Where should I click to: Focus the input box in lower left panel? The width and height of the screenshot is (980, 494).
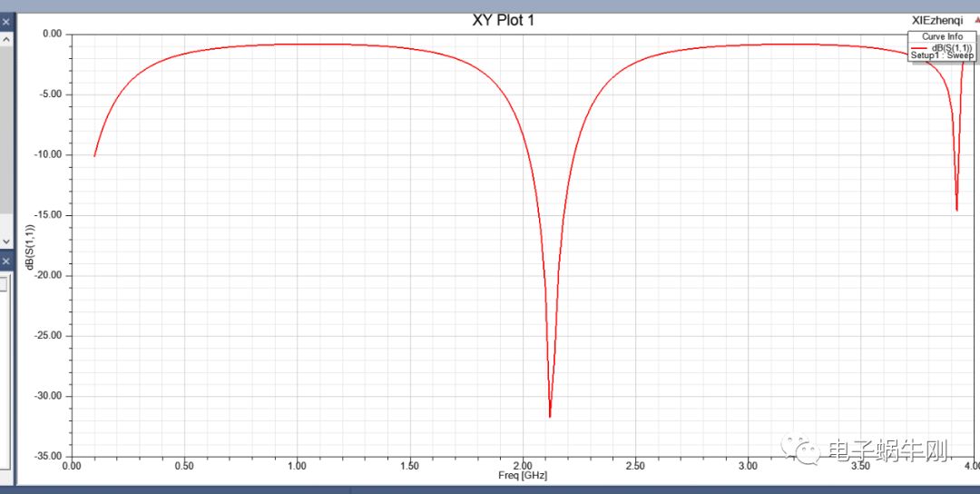[x=4, y=284]
